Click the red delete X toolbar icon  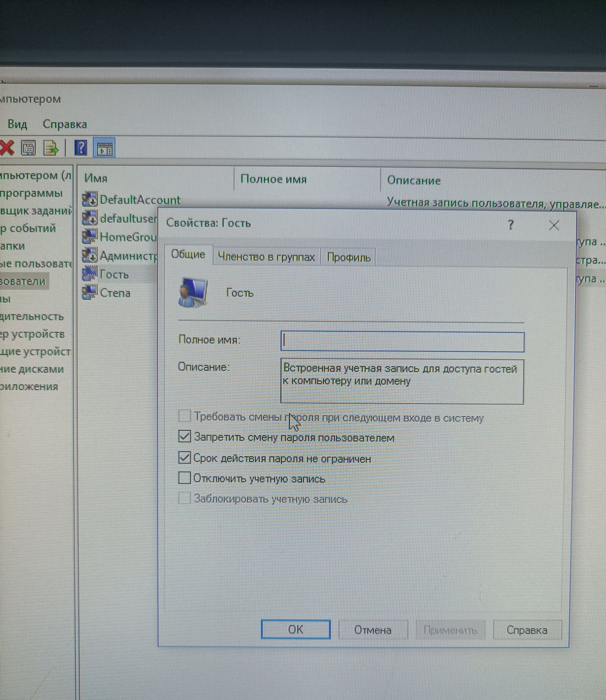(7, 147)
